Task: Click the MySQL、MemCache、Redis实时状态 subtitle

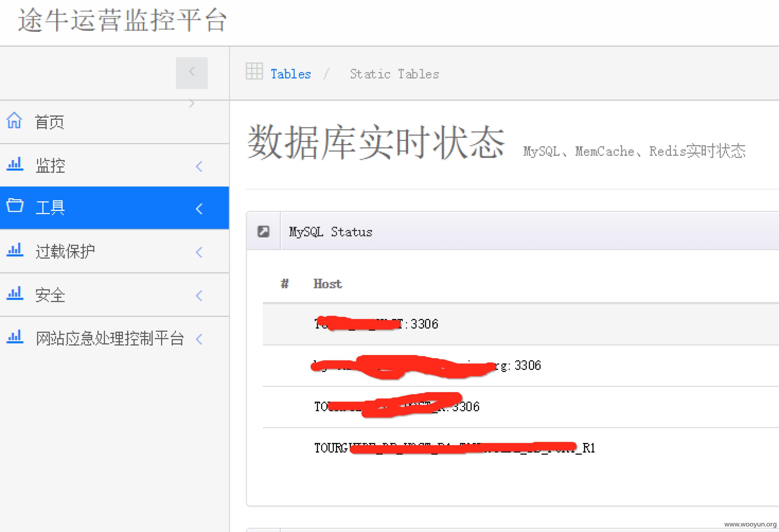Action: 634,151
